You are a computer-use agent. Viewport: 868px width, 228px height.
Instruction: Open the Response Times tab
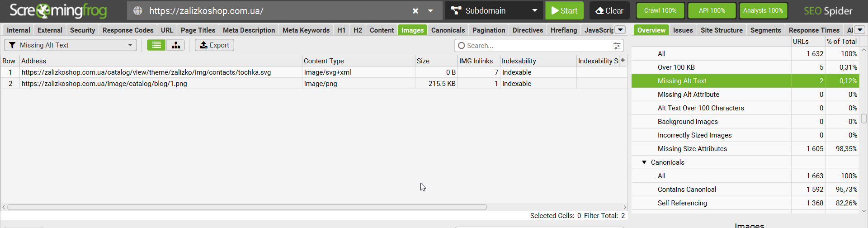[814, 30]
